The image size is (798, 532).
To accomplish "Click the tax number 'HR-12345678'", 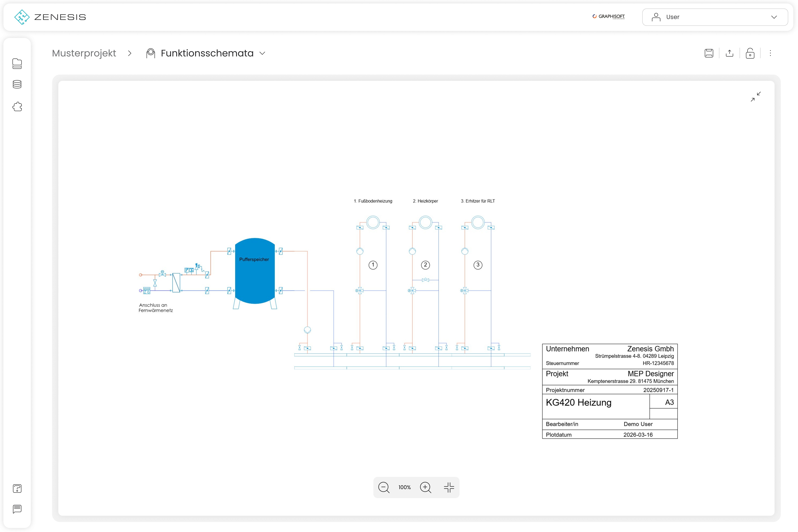I will [x=658, y=363].
